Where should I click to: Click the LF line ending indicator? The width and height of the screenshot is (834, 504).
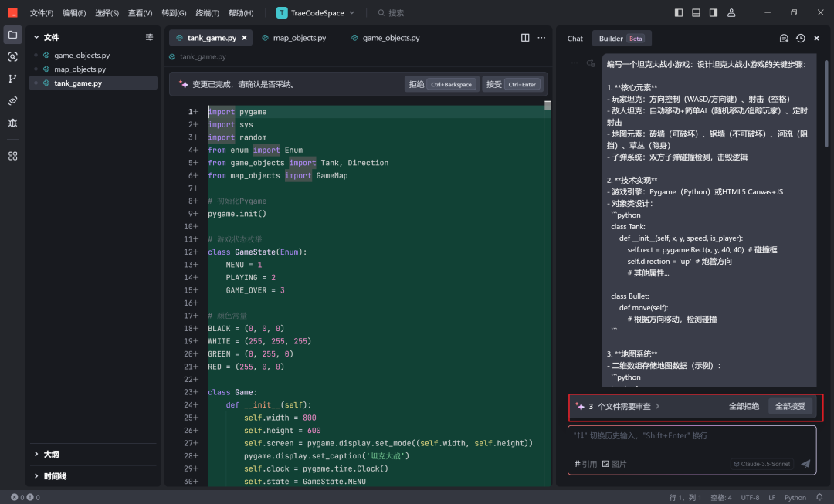pos(771,498)
